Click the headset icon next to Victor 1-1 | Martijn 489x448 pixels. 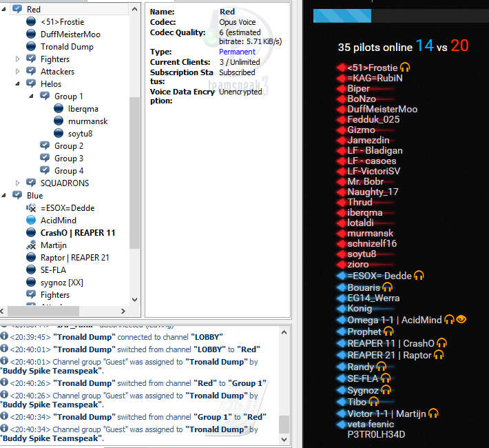pyautogui.click(x=433, y=414)
